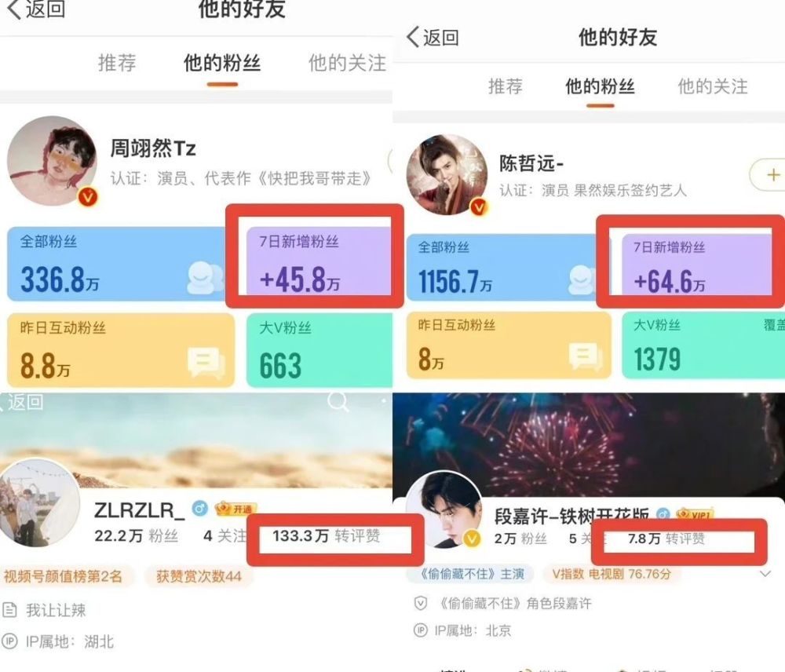Tap chat bubble icon in 8万 card
Screen dimensions: 785x672
(x=586, y=356)
